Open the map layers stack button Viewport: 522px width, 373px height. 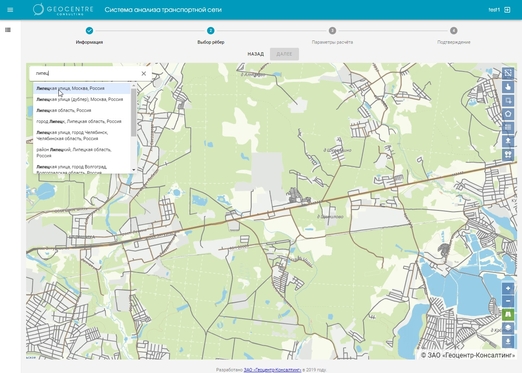click(508, 328)
